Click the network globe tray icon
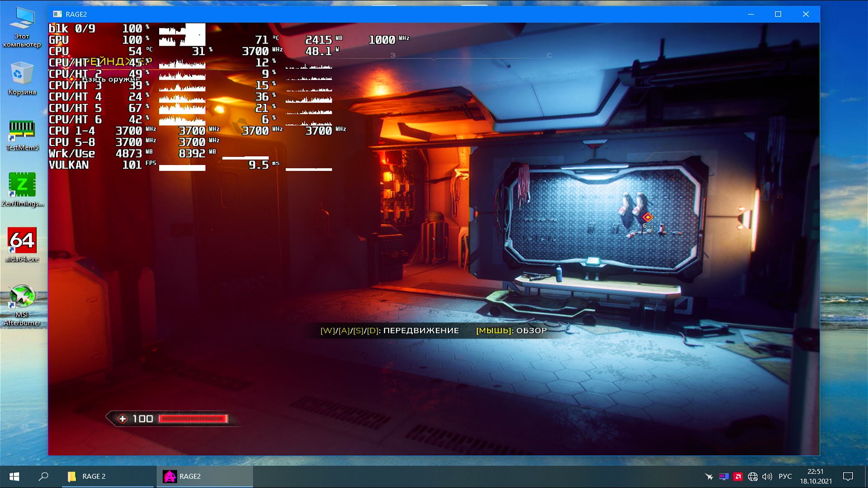Viewport: 868px width, 488px height. click(x=753, y=476)
